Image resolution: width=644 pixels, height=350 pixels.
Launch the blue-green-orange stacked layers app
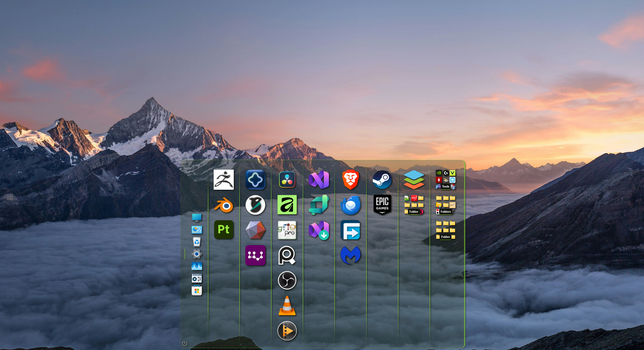tap(414, 180)
